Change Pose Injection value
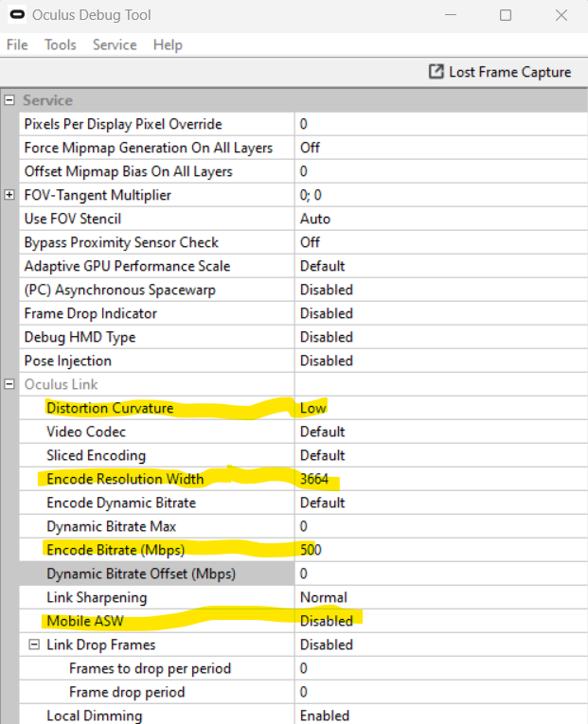Image resolution: width=588 pixels, height=724 pixels. (441, 361)
